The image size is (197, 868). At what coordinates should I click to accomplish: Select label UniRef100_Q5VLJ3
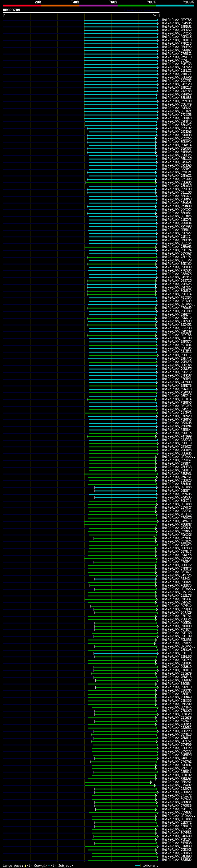coord(176,57)
